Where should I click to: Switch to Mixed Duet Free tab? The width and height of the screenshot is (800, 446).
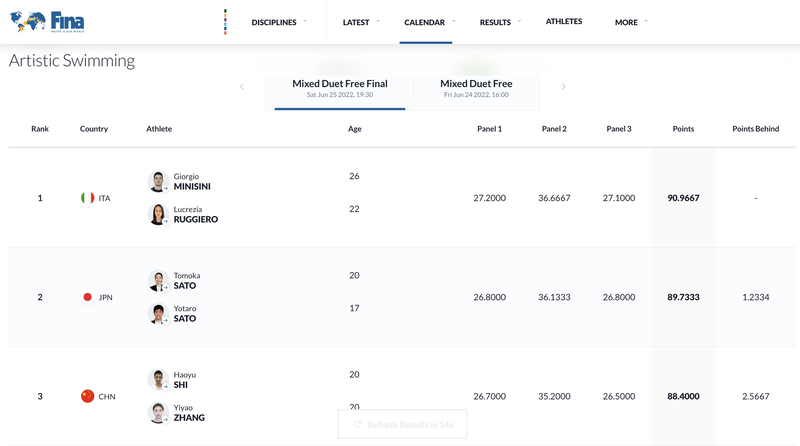click(x=476, y=89)
